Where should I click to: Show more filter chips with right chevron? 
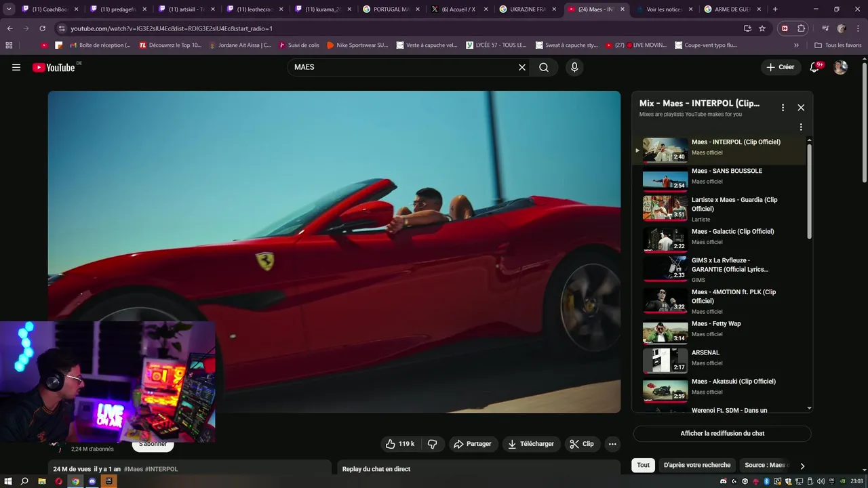click(x=802, y=466)
